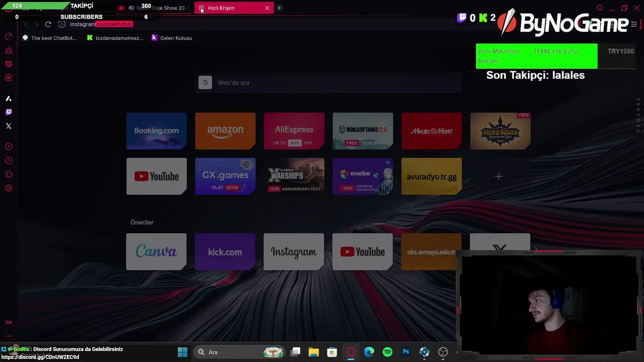Image resolution: width=644 pixels, height=362 pixels.
Task: Open OBS Studio from taskbar
Action: pyautogui.click(x=443, y=352)
